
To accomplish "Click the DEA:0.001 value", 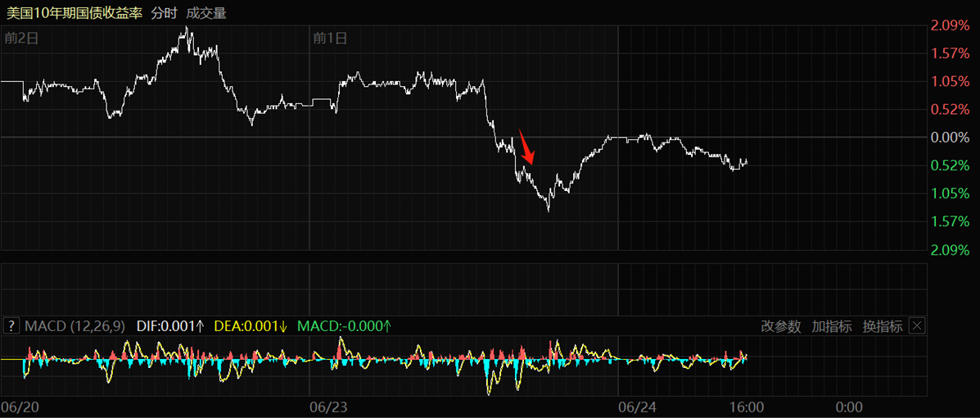I will (x=251, y=326).
